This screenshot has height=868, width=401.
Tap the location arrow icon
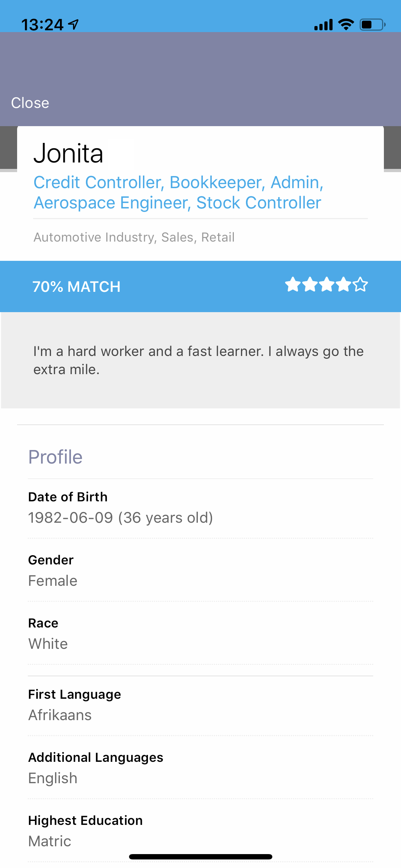pos(73,24)
